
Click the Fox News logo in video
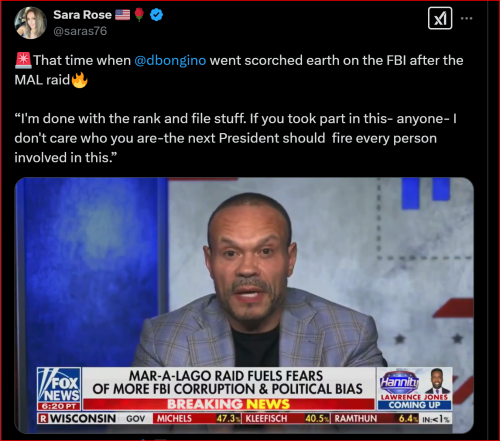pyautogui.click(x=59, y=388)
